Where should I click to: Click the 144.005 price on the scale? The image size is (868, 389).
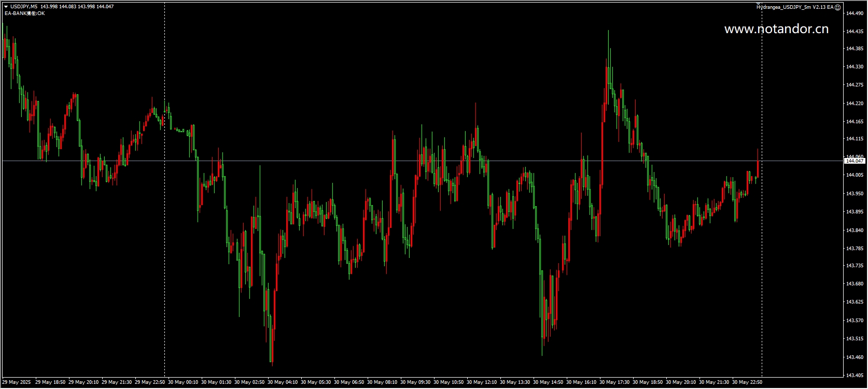tap(855, 175)
